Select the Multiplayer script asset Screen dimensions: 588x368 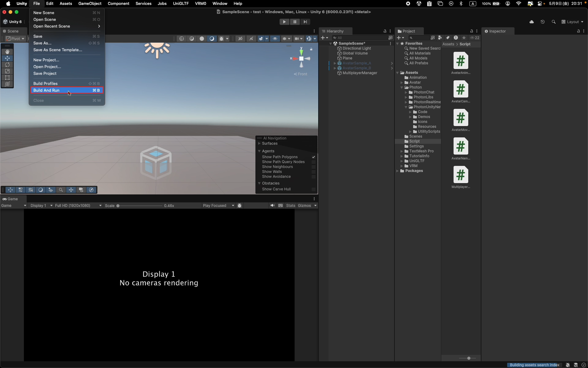pos(461,177)
